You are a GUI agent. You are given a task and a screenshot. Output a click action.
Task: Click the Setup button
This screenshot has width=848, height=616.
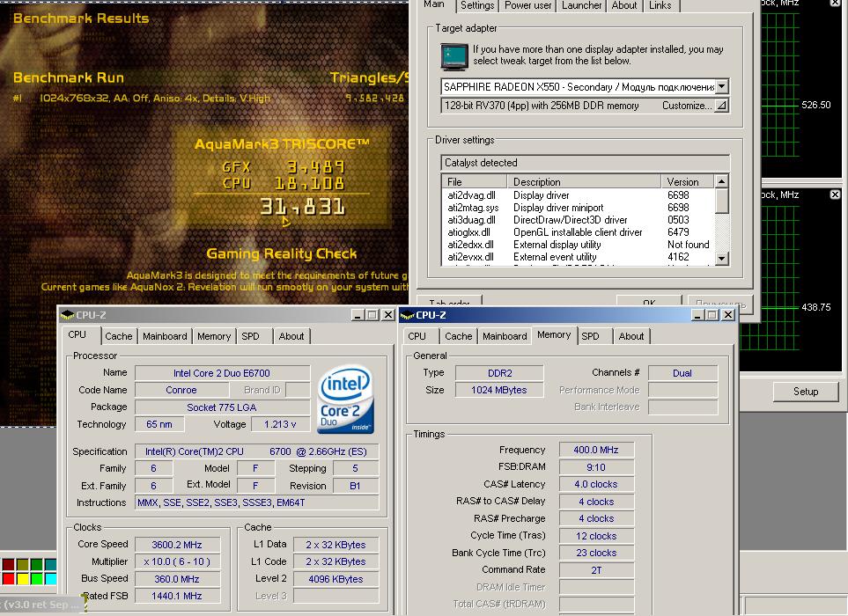point(805,392)
